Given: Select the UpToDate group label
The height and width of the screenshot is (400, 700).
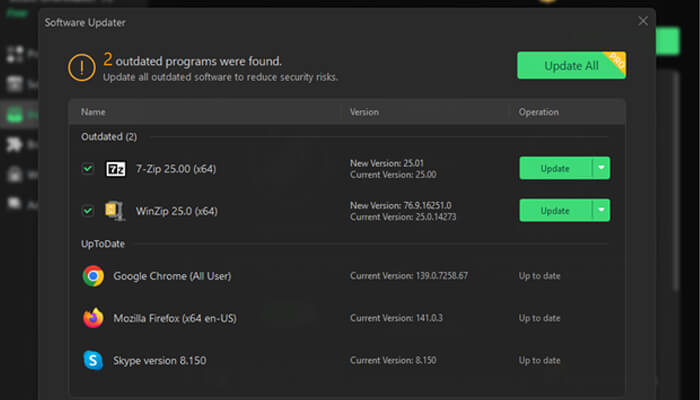Looking at the screenshot, I should point(103,244).
